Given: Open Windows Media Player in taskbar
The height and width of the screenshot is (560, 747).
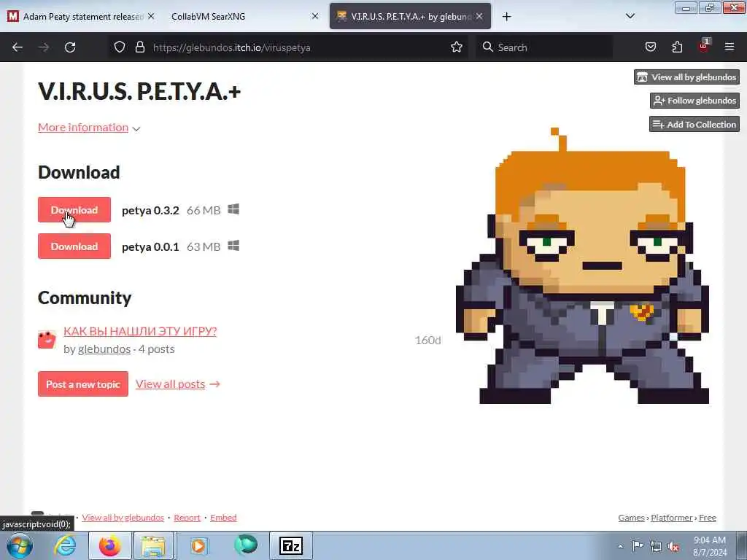Looking at the screenshot, I should coord(198,545).
